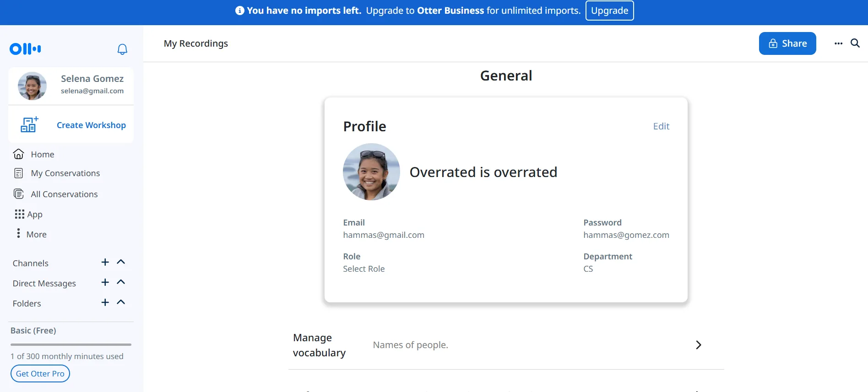
Task: Collapse the Channels section
Action: point(121,262)
